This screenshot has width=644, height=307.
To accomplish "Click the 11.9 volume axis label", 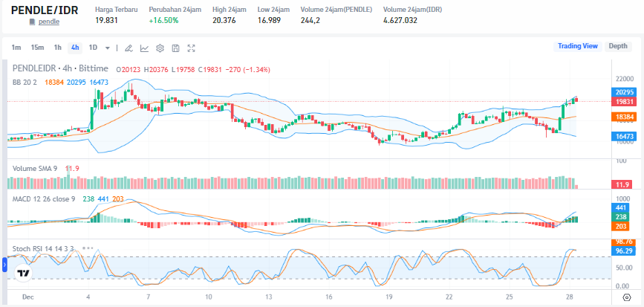I will point(622,184).
